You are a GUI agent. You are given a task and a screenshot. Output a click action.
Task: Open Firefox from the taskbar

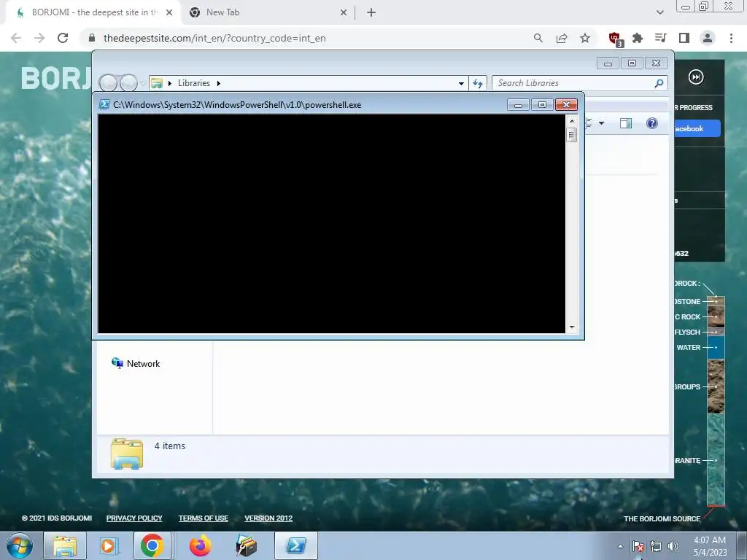pyautogui.click(x=200, y=545)
